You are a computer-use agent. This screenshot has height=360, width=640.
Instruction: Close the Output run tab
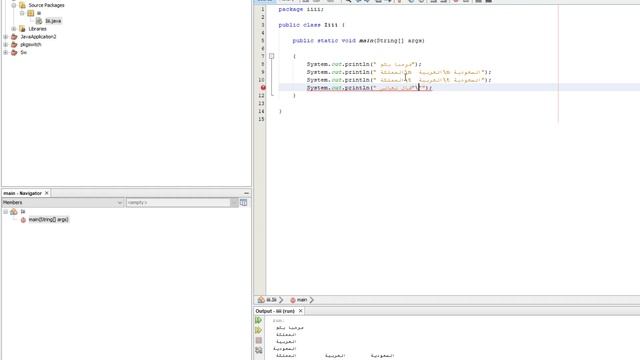point(300,311)
